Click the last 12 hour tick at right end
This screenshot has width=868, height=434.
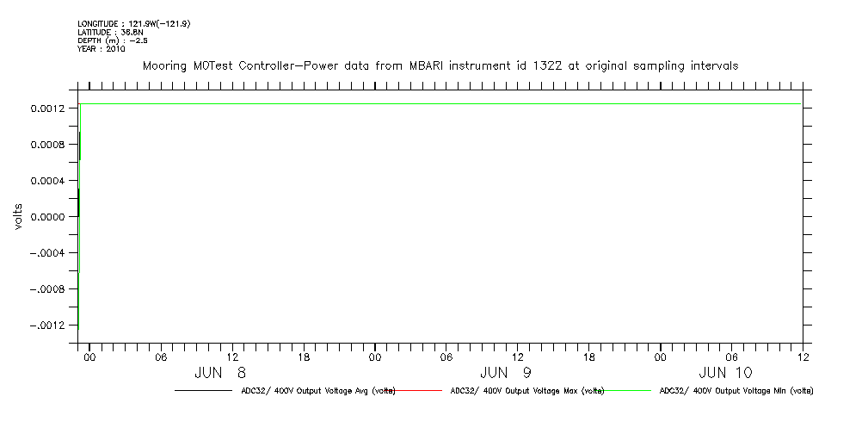(802, 356)
